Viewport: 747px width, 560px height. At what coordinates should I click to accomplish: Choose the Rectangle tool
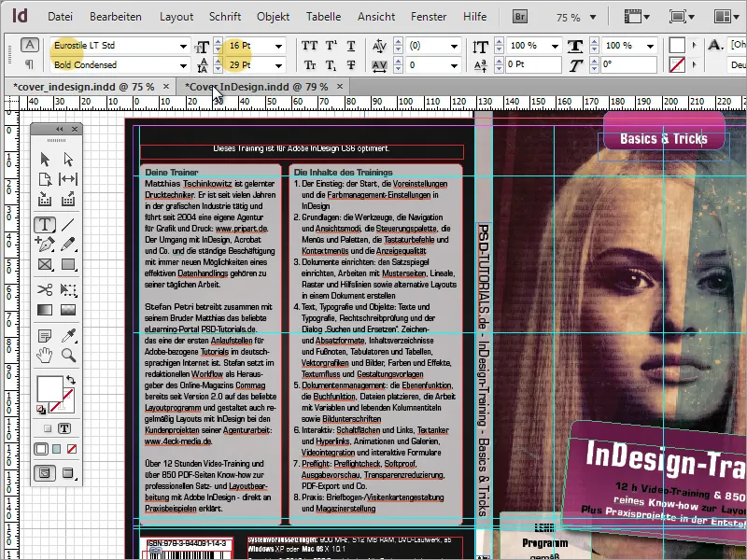click(x=68, y=264)
